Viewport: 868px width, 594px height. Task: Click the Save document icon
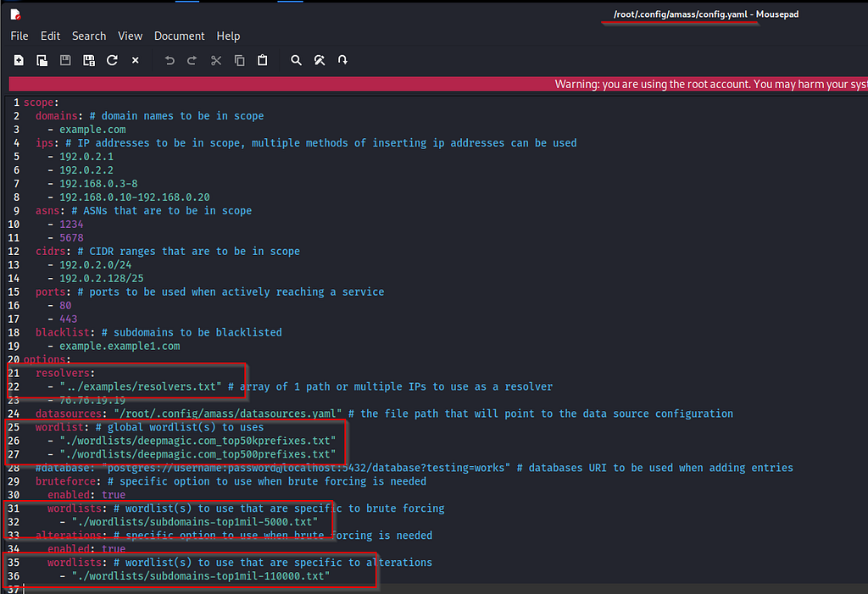click(65, 60)
